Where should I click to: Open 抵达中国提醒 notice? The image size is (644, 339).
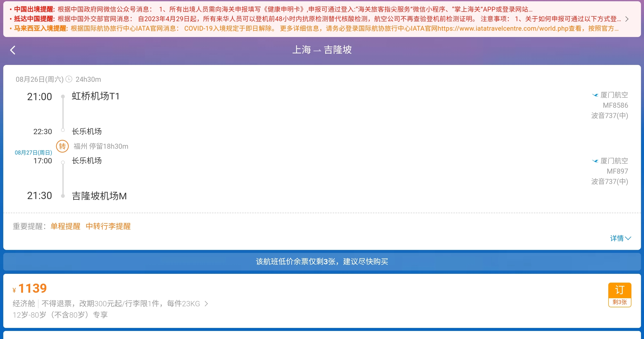(315, 19)
